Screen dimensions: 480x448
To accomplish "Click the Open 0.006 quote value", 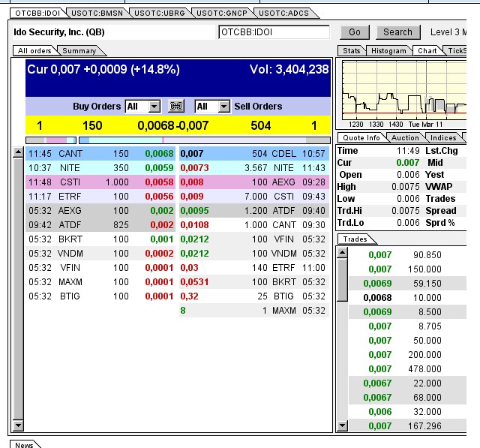I will coord(408,175).
